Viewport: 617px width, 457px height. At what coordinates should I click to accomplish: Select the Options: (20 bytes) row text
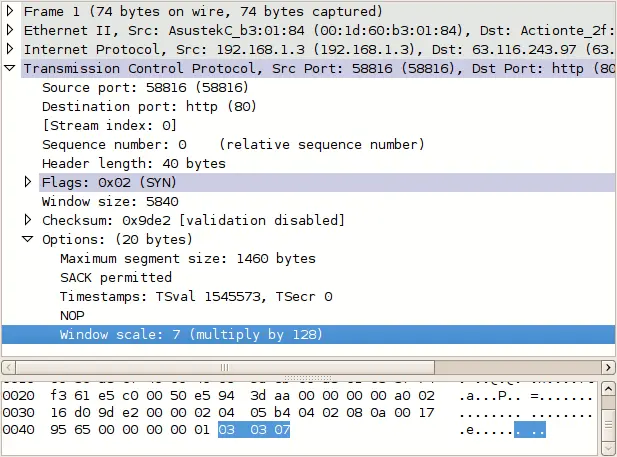click(x=117, y=239)
